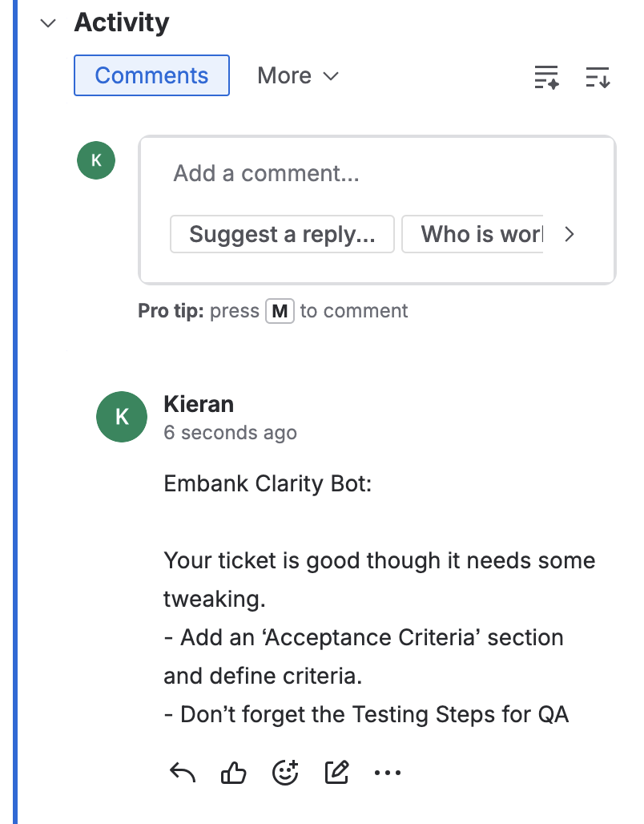
Task: Click the Activity section heading
Action: tap(122, 22)
